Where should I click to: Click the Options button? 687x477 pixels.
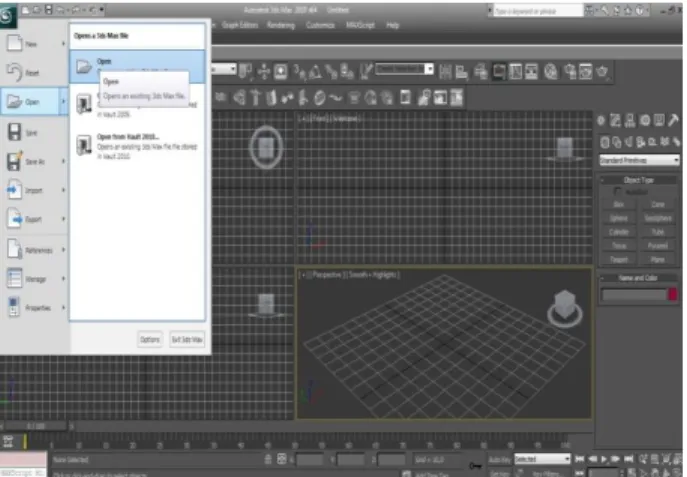pos(150,339)
